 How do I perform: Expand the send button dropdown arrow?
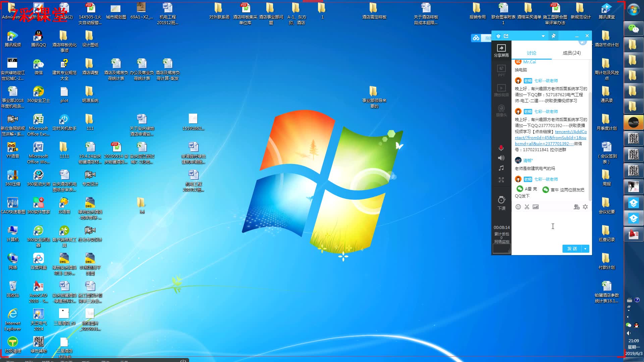click(585, 249)
